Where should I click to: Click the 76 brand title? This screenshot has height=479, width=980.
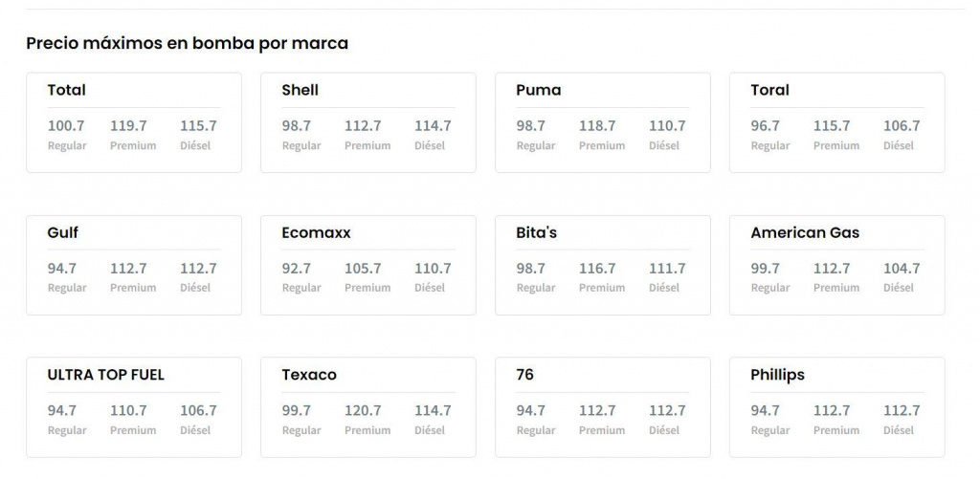(x=524, y=375)
